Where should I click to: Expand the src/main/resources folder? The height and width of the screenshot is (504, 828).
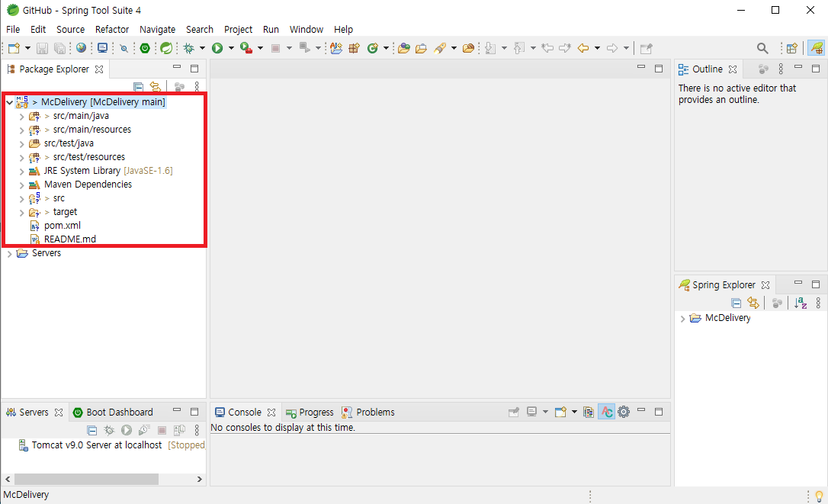[21, 130]
